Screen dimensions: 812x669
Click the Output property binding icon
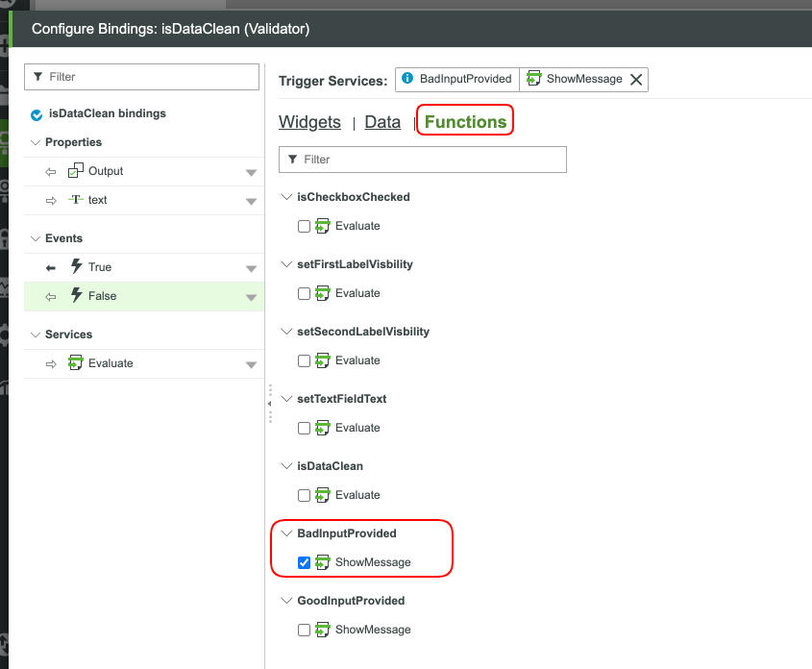coord(74,171)
